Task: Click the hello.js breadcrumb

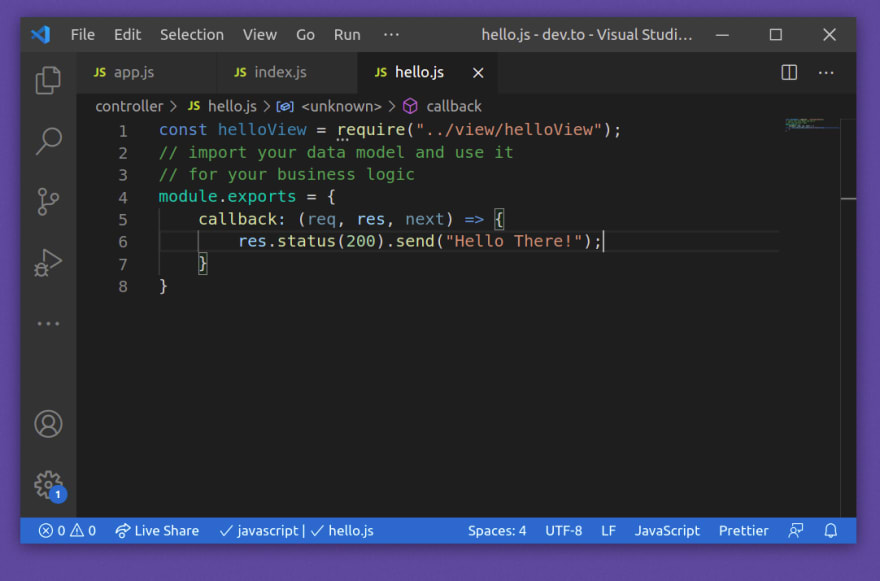Action: [x=222, y=106]
